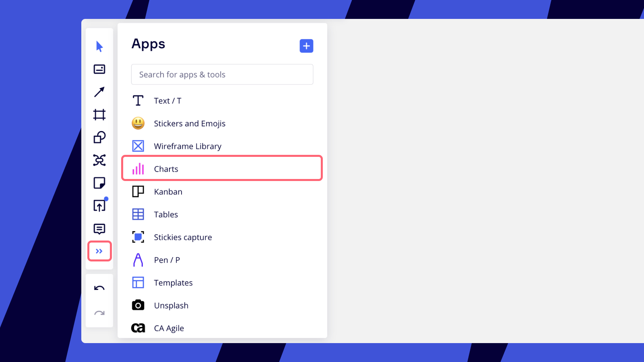Focus the Search for apps & tools field
This screenshot has width=644, height=362.
[x=222, y=74]
